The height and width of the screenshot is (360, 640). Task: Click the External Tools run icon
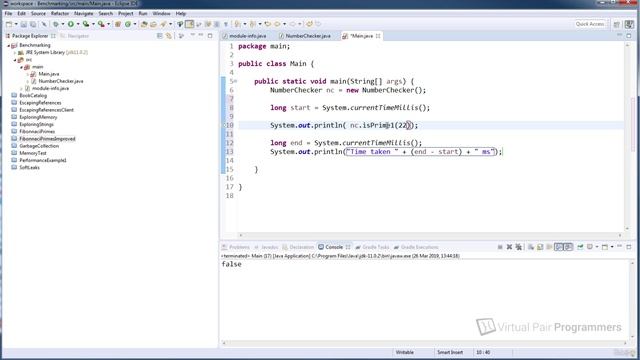click(x=101, y=24)
